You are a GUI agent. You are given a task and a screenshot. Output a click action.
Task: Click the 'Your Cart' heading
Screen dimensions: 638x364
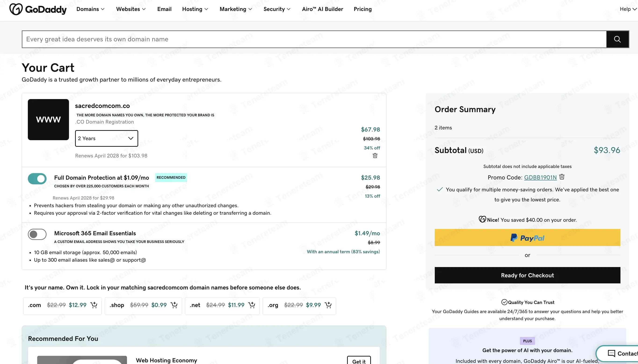(48, 68)
